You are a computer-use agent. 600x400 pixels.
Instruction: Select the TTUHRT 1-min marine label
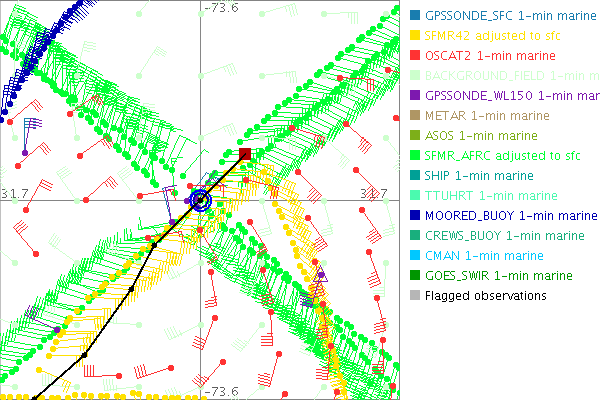tap(491, 196)
